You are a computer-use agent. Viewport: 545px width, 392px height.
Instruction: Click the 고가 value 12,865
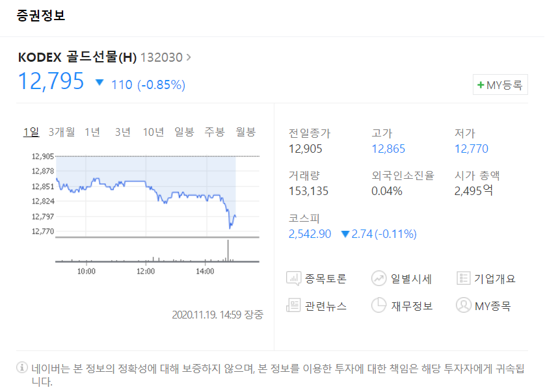(x=388, y=149)
